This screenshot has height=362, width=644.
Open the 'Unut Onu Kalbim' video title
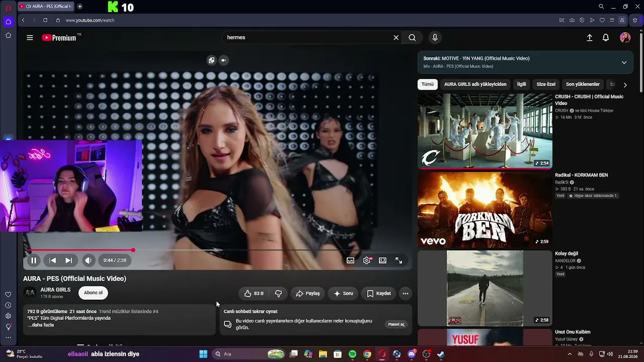point(573,332)
